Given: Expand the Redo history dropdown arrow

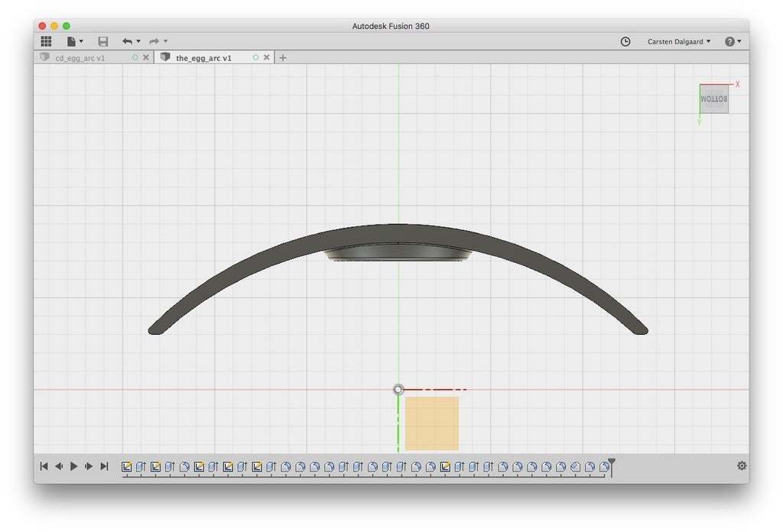Looking at the screenshot, I should [165, 41].
